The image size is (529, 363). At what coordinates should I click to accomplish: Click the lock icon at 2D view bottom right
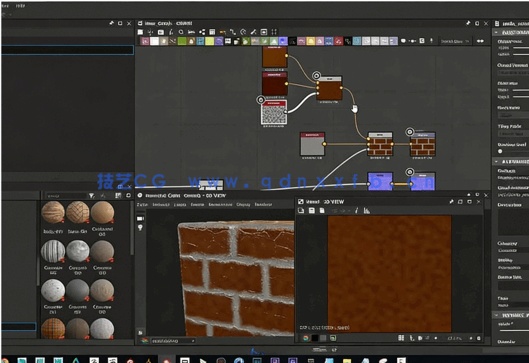(478, 338)
